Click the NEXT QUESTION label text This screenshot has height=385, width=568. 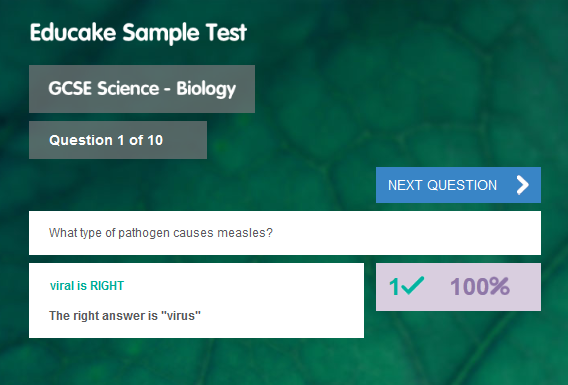tap(442, 185)
